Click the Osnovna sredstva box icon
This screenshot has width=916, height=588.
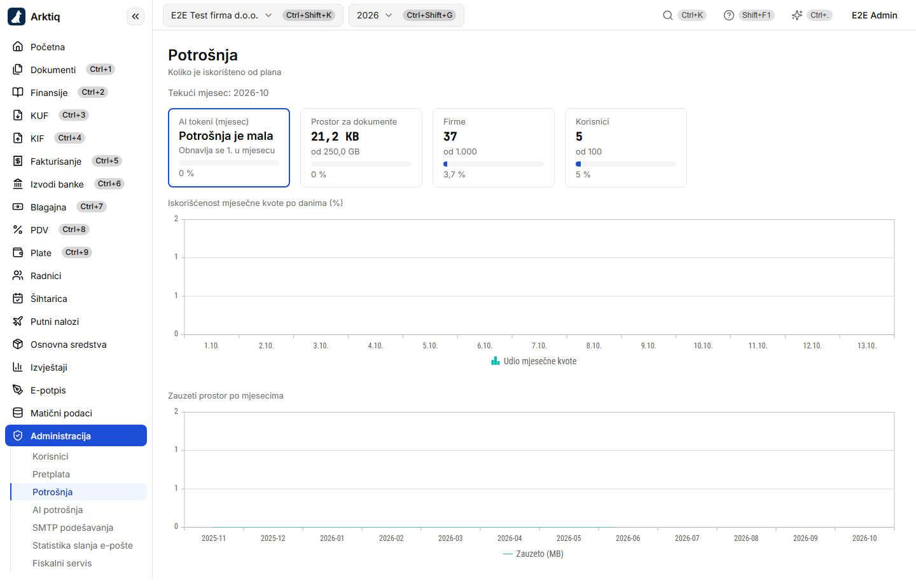pyautogui.click(x=18, y=344)
